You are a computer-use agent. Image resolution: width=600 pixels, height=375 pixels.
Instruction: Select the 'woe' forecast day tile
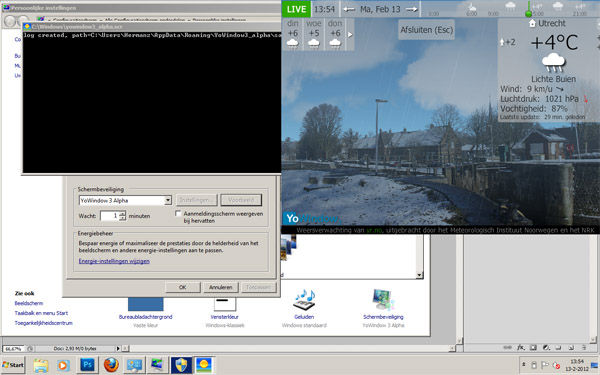pos(314,34)
